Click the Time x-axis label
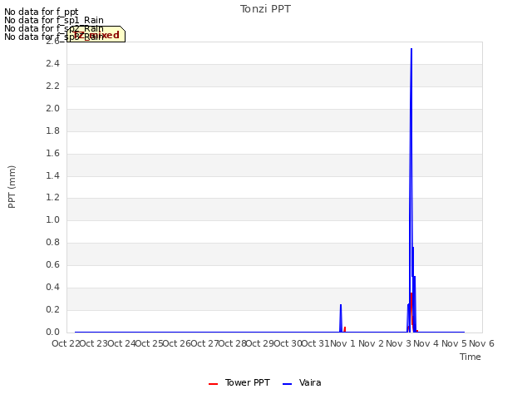This screenshot has width=532, height=399. 470,357
